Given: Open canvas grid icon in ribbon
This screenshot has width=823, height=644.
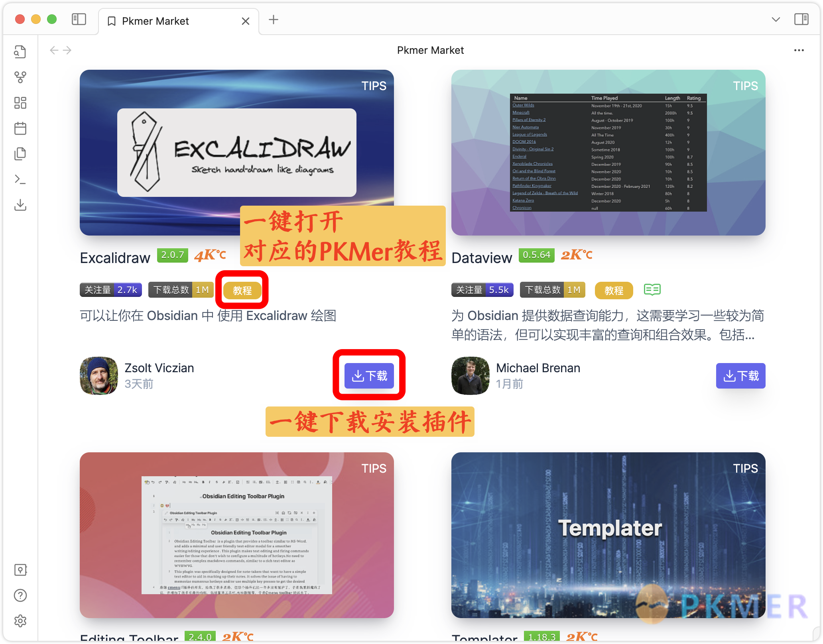Looking at the screenshot, I should coord(20,103).
